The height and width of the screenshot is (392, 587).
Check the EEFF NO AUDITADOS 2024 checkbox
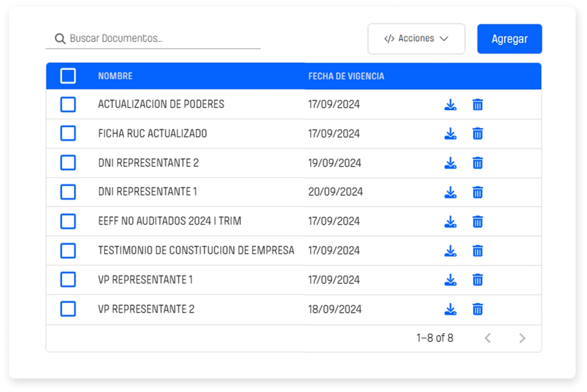(x=68, y=221)
